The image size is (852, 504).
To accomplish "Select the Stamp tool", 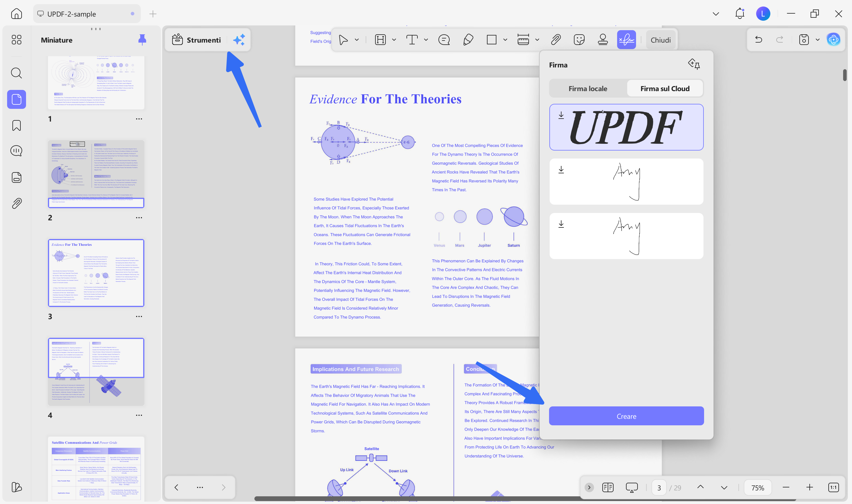I will [x=603, y=40].
